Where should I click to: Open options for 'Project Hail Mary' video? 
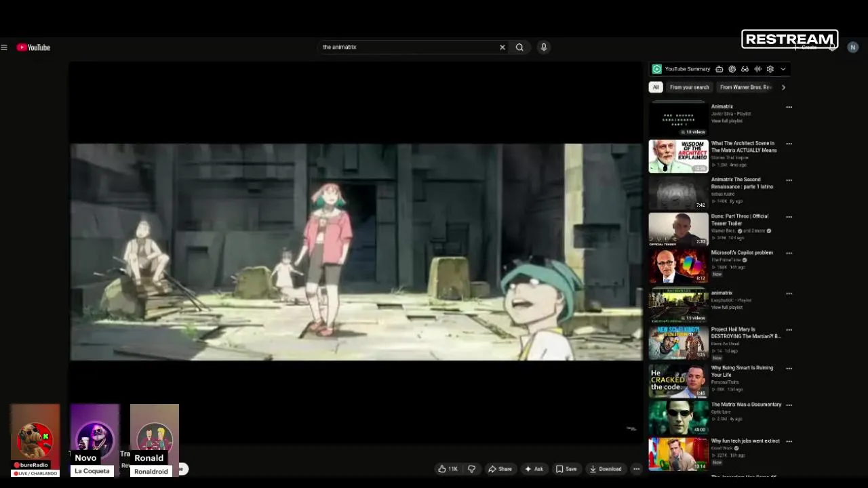pyautogui.click(x=789, y=330)
